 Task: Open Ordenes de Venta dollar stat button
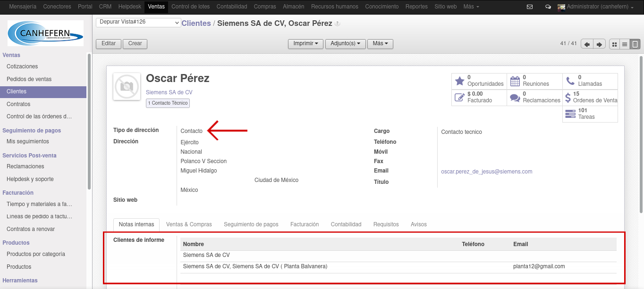click(590, 97)
